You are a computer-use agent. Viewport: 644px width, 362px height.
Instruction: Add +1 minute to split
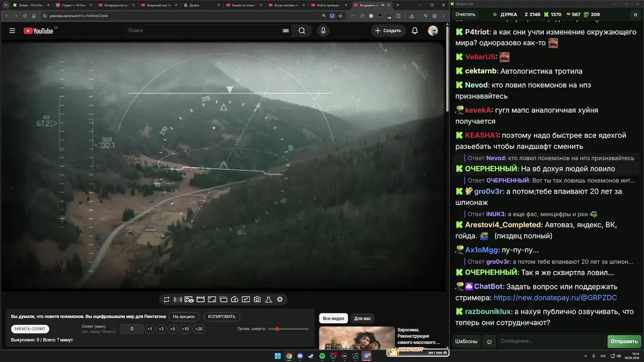[x=149, y=329]
